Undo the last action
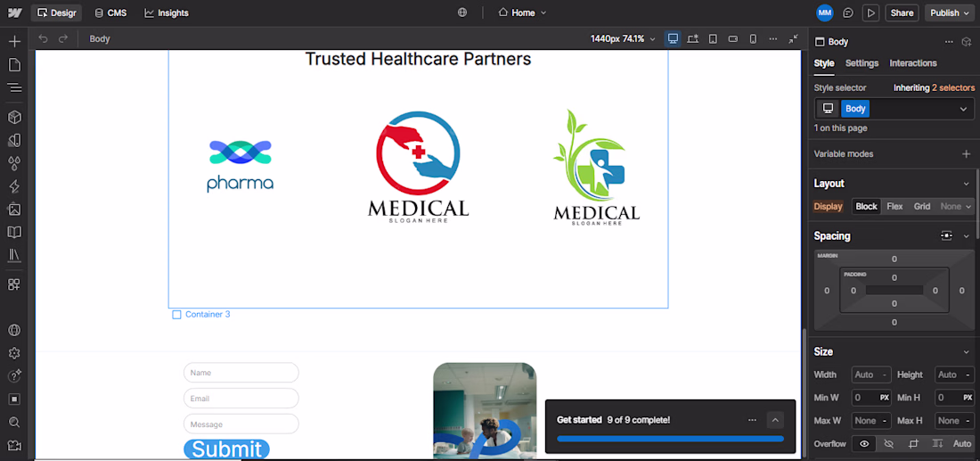 [x=43, y=38]
